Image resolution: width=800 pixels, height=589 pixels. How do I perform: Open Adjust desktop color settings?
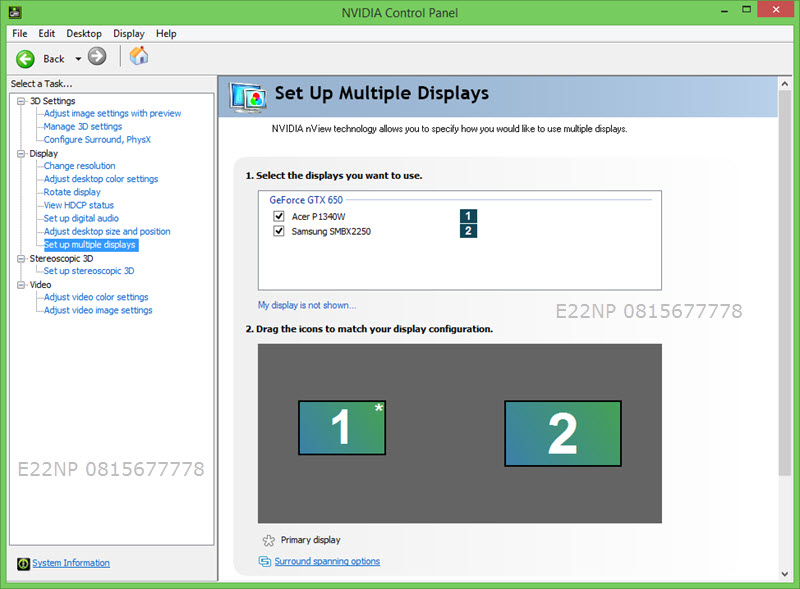pyautogui.click(x=101, y=179)
